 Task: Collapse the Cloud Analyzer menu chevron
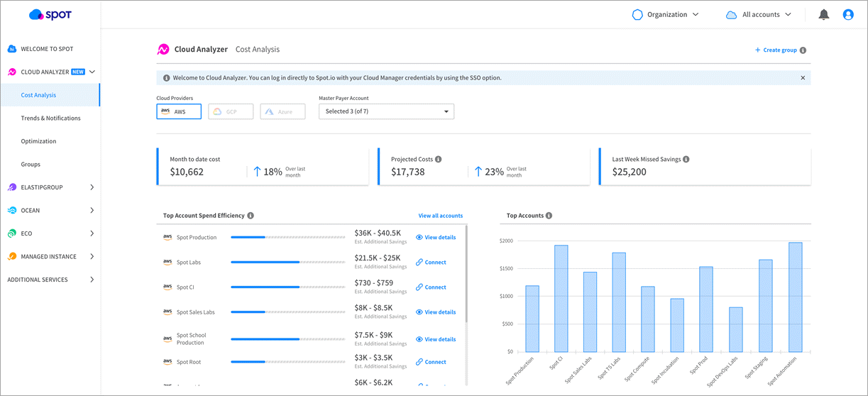pos(92,72)
